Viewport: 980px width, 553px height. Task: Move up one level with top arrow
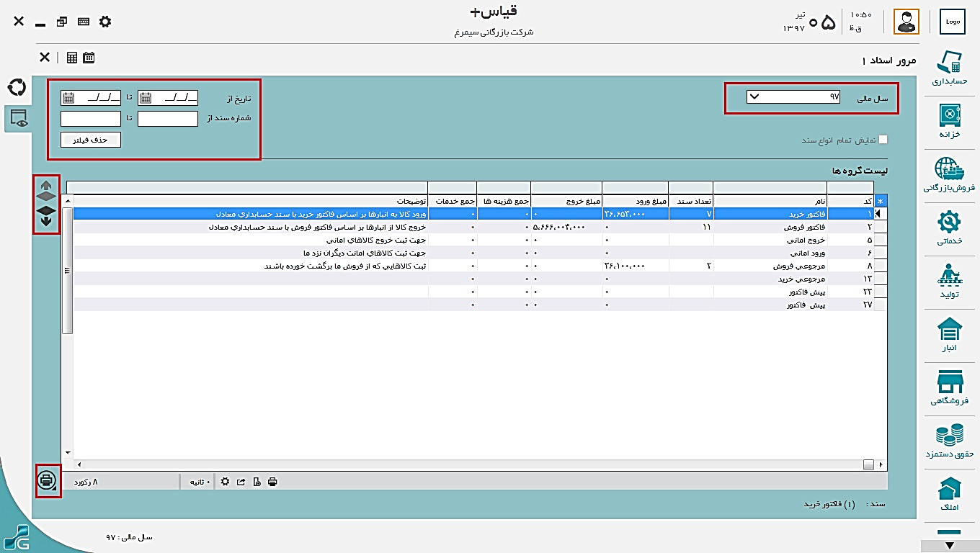click(x=46, y=185)
